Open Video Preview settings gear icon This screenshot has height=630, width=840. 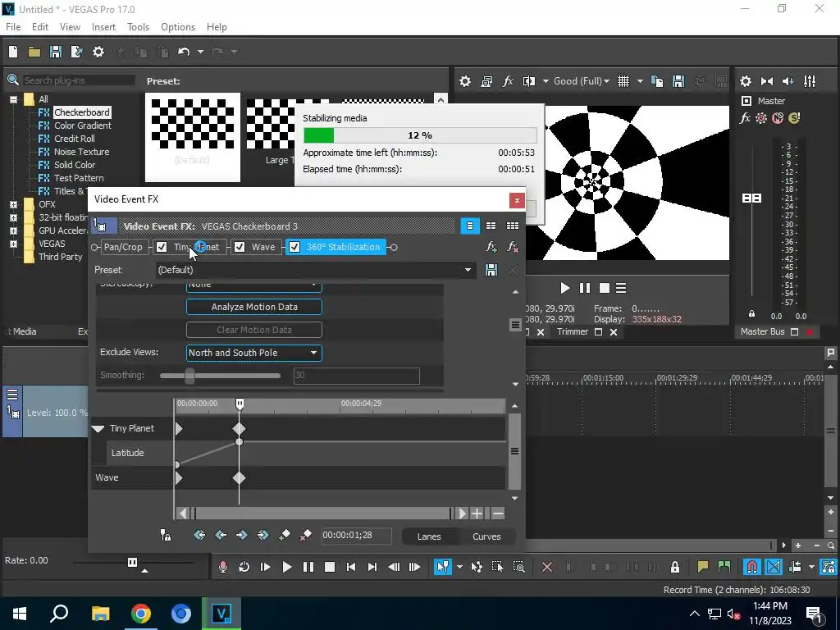[465, 81]
